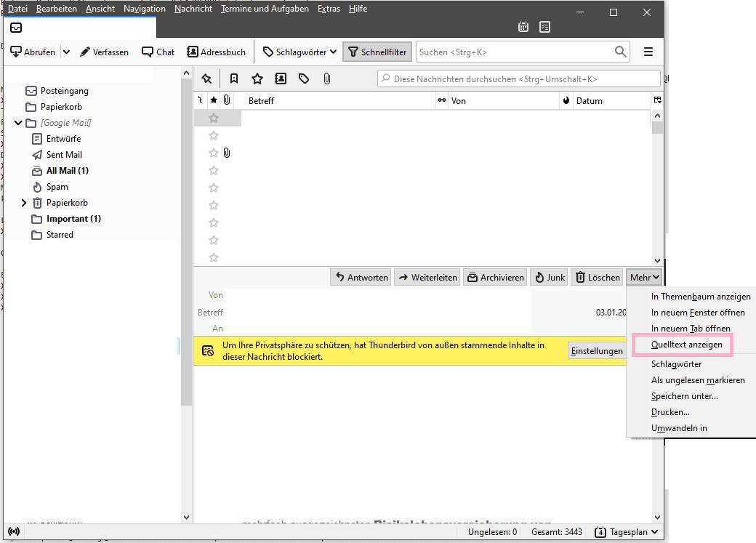Open Tagesplan calendar icon in status bar
This screenshot has height=543, width=756.
pyautogui.click(x=600, y=532)
